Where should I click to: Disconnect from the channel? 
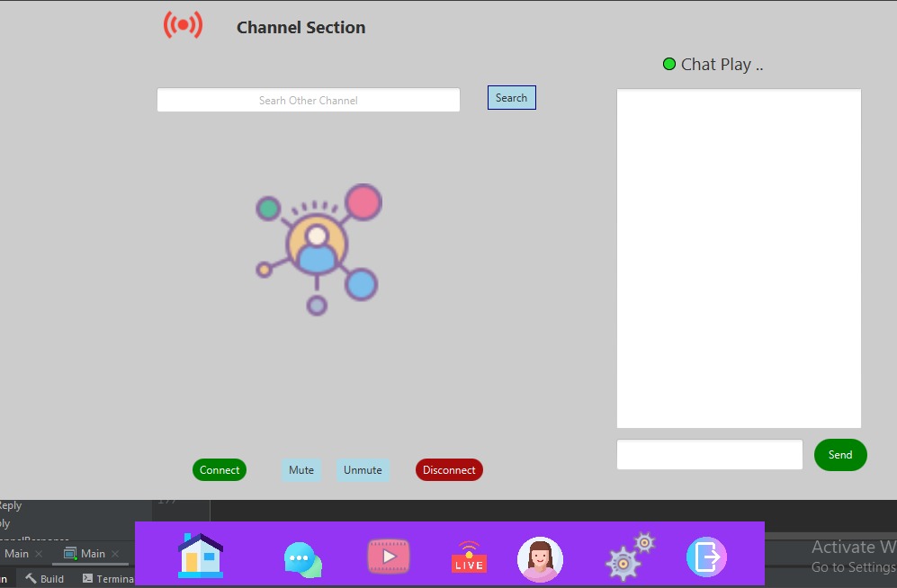click(448, 469)
